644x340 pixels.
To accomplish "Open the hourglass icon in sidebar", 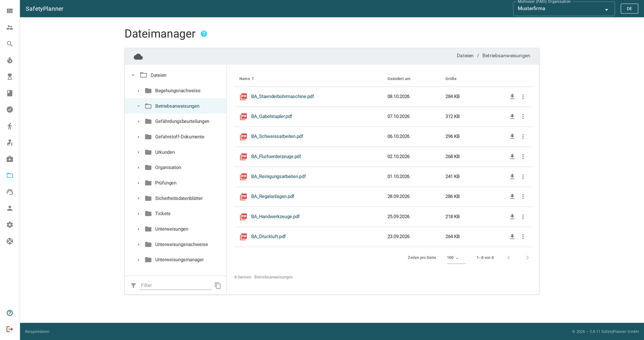I will point(9,77).
